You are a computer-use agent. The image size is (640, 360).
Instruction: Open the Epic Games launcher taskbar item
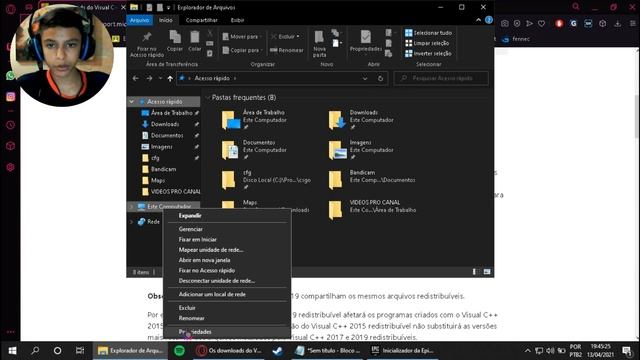pyautogui.click(x=402, y=351)
